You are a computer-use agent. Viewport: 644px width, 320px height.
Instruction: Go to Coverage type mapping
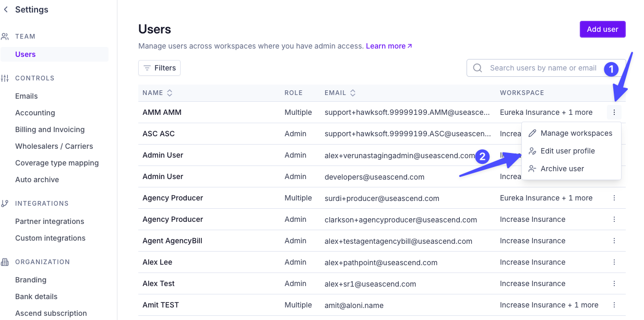point(57,163)
